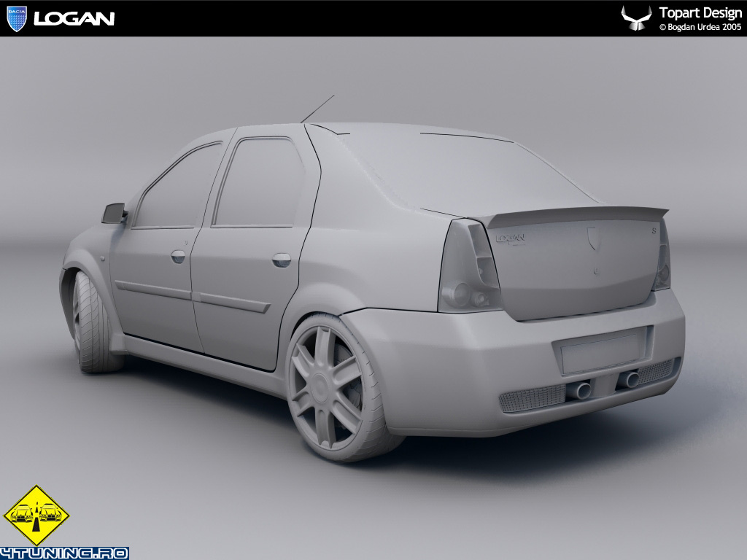The image size is (747, 560).
Task: Click the Dacia shield logo in the header
Action: 16,18
